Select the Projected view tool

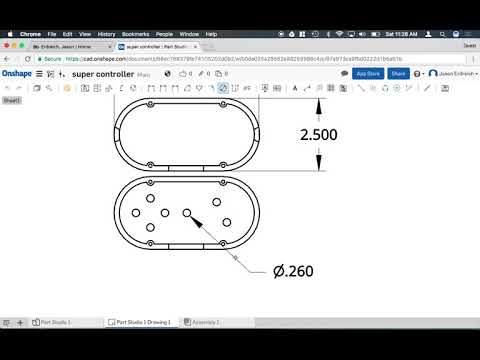pyautogui.click(x=97, y=88)
